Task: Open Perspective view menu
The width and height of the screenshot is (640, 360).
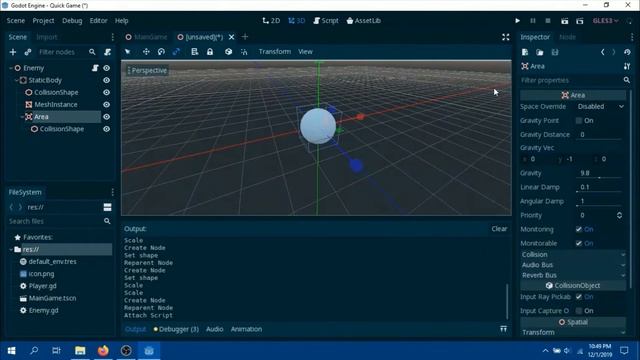Action: coord(147,71)
